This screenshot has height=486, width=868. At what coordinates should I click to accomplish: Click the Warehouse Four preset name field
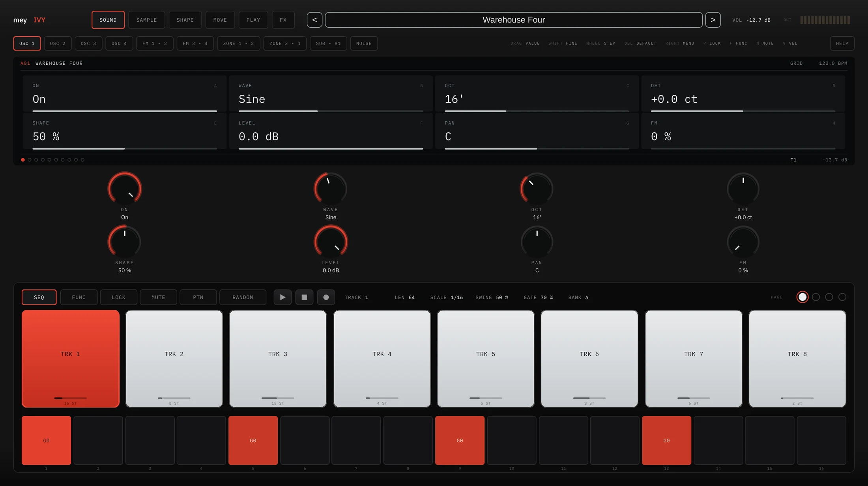tap(514, 20)
